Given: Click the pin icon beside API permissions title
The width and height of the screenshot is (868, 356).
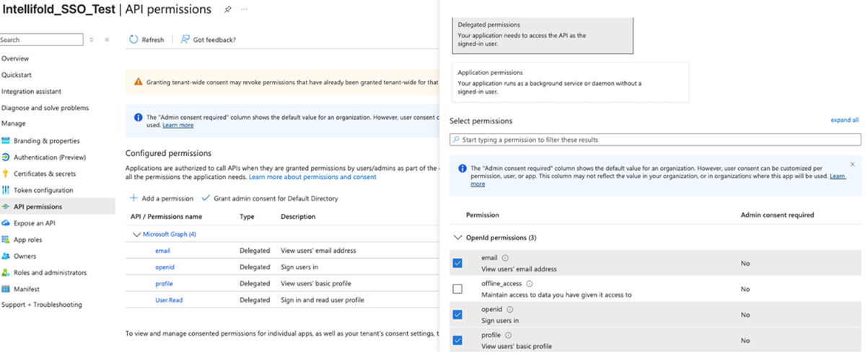Looking at the screenshot, I should coord(227,9).
